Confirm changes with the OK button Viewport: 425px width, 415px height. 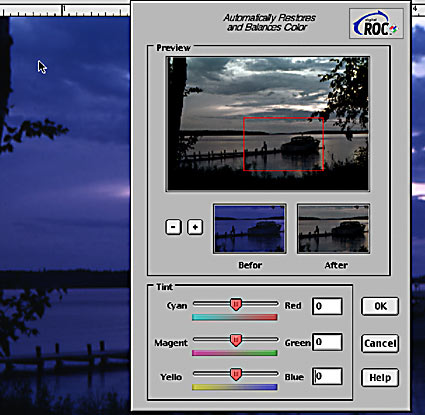pyautogui.click(x=380, y=306)
